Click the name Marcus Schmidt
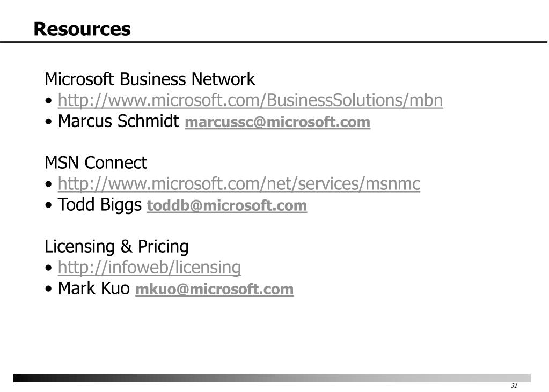The width and height of the screenshot is (549, 392). (x=119, y=121)
